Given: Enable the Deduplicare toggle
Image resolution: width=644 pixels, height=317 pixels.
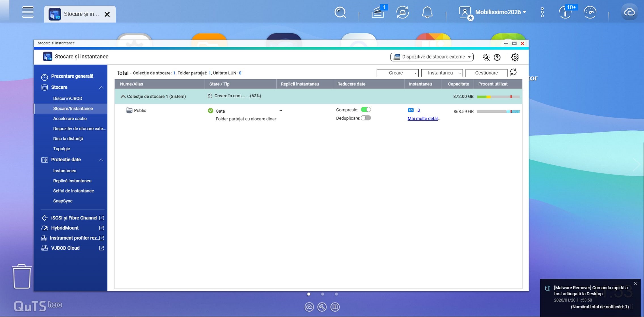Looking at the screenshot, I should [366, 118].
